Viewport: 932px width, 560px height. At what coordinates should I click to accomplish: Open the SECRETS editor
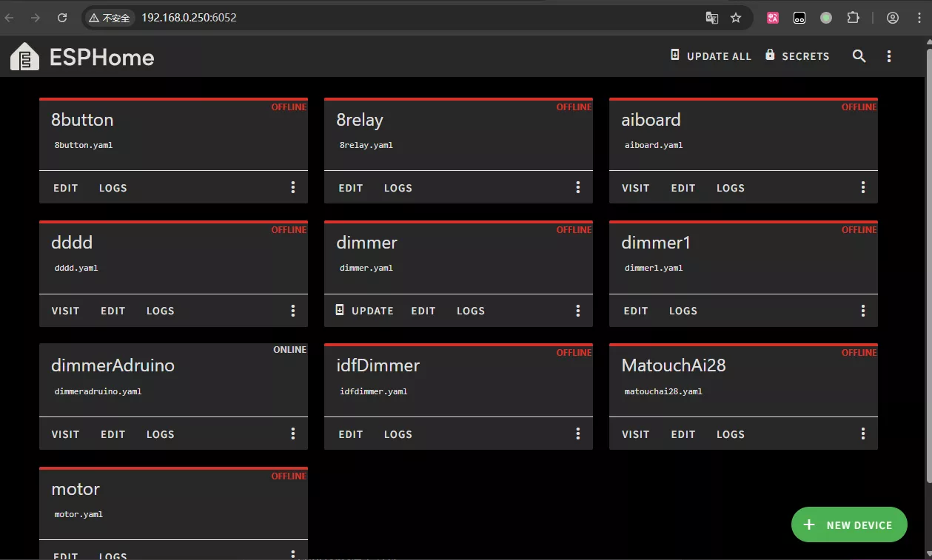797,56
